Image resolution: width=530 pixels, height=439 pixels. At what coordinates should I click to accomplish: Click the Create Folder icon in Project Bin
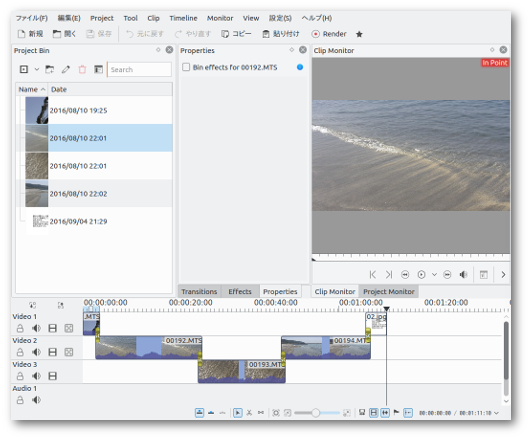(50, 69)
